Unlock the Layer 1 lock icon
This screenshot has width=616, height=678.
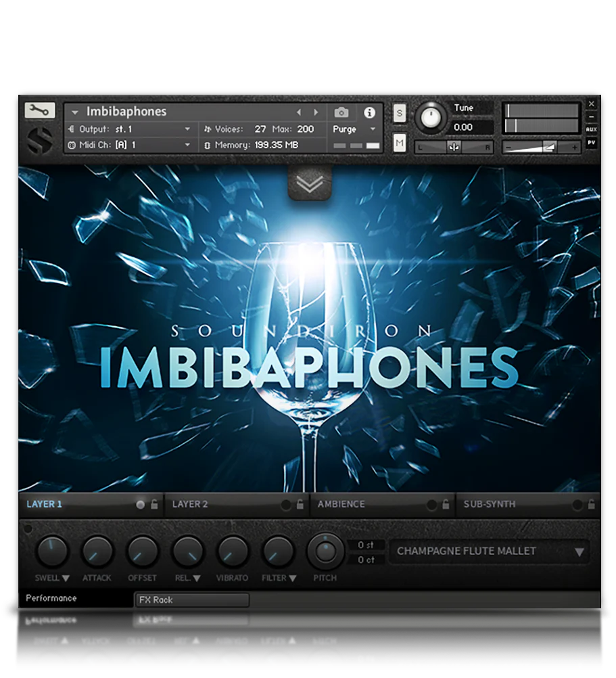coord(155,504)
